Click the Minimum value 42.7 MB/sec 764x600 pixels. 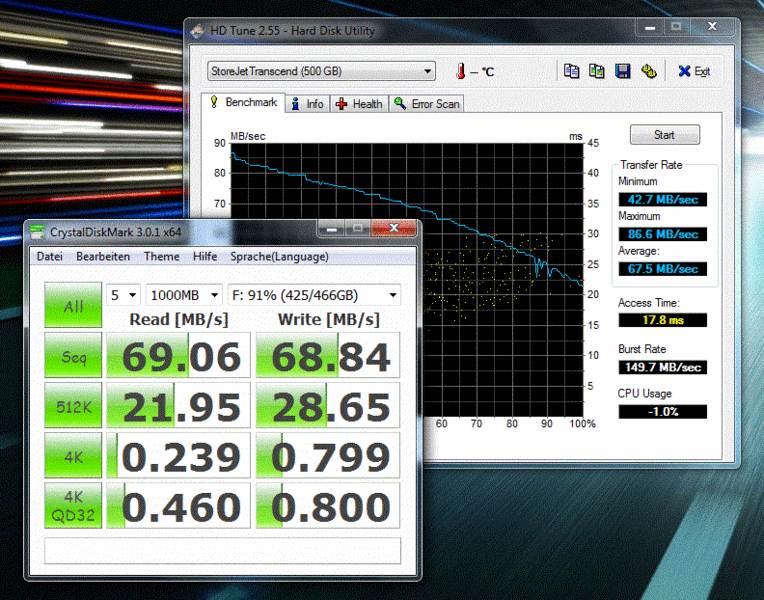click(x=663, y=199)
